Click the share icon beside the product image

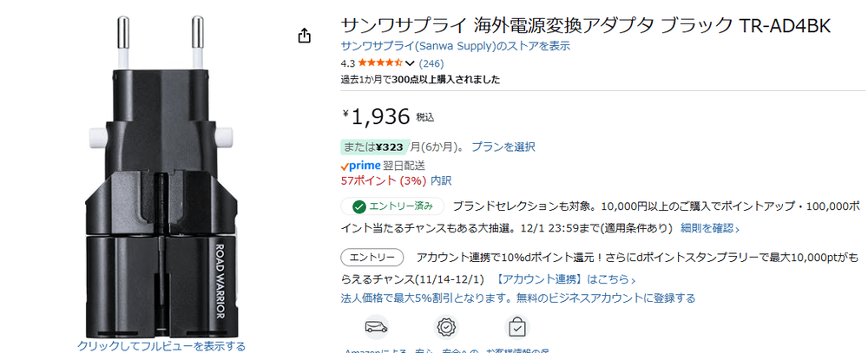tap(304, 36)
